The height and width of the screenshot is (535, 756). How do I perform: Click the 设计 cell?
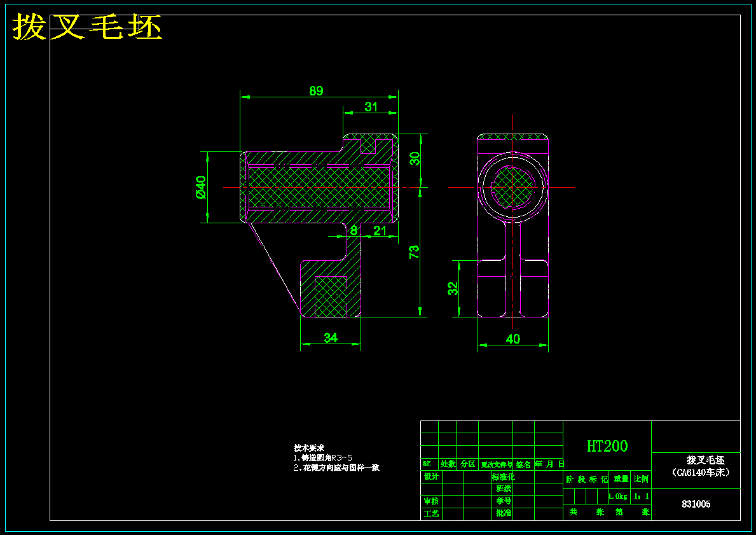click(x=431, y=476)
